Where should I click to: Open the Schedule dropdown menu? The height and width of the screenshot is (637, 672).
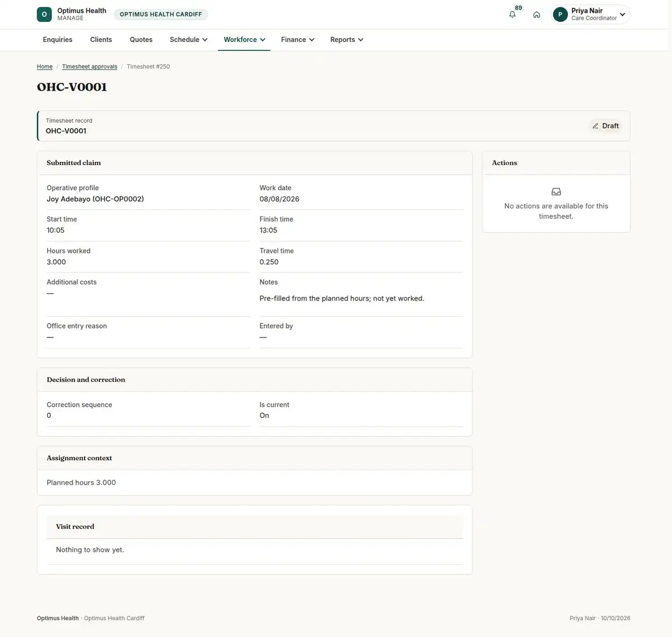pyautogui.click(x=189, y=40)
